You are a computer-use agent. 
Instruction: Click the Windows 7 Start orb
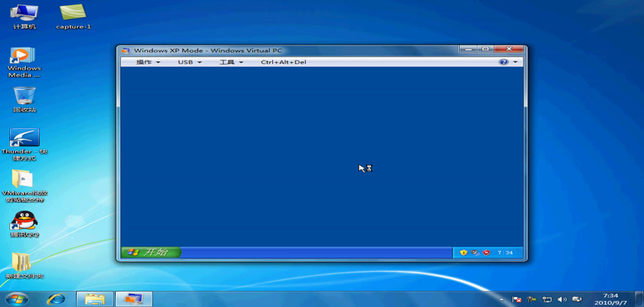click(x=15, y=299)
